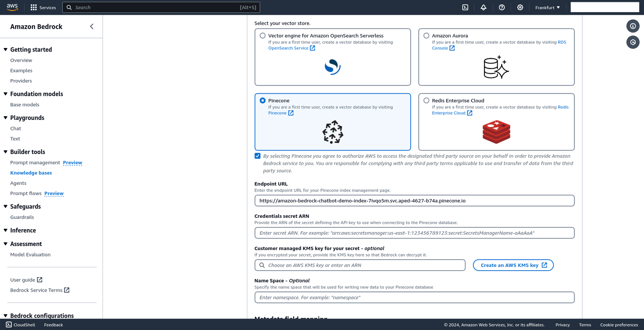Screen dimensions: 644x330
Task: Click Create an AWS KMS key button
Action: (x=513, y=265)
